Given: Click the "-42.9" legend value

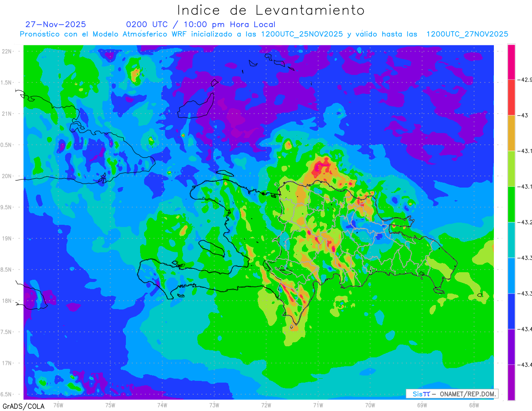Looking at the screenshot, I should [x=524, y=80].
